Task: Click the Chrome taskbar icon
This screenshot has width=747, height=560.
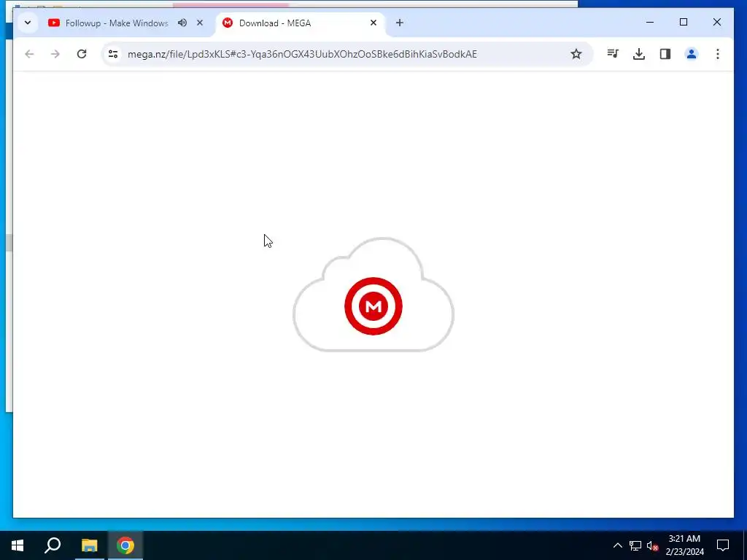Action: (125, 545)
